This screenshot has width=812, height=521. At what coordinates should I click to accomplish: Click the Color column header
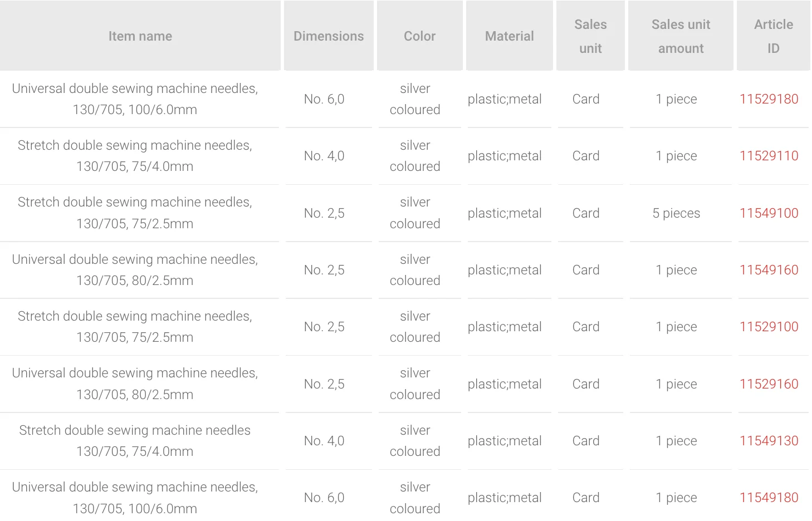tap(419, 36)
